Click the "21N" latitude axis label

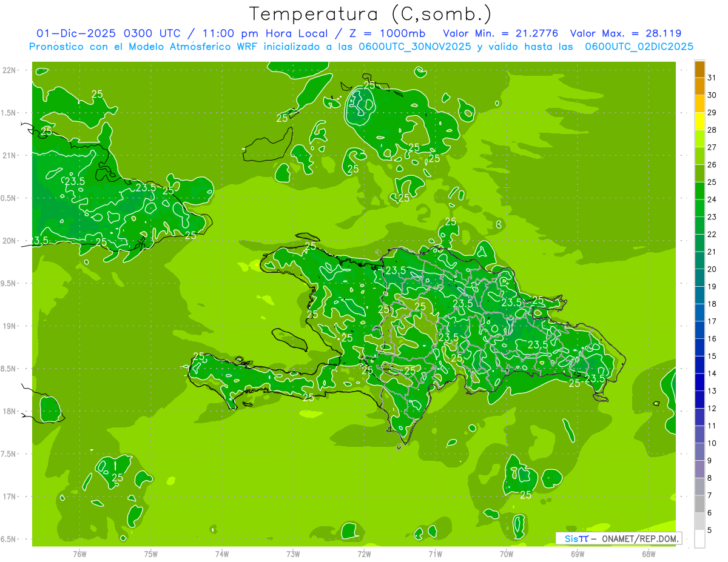(x=10, y=156)
